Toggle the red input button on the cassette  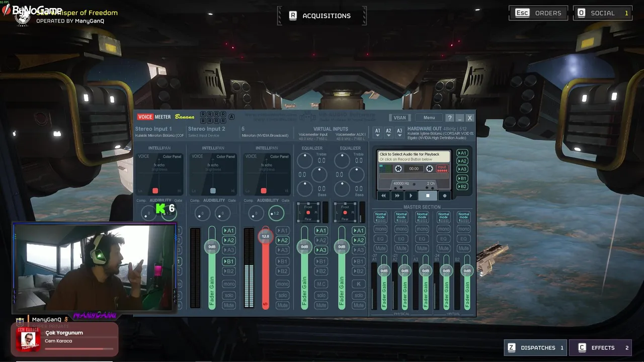pyautogui.click(x=442, y=168)
